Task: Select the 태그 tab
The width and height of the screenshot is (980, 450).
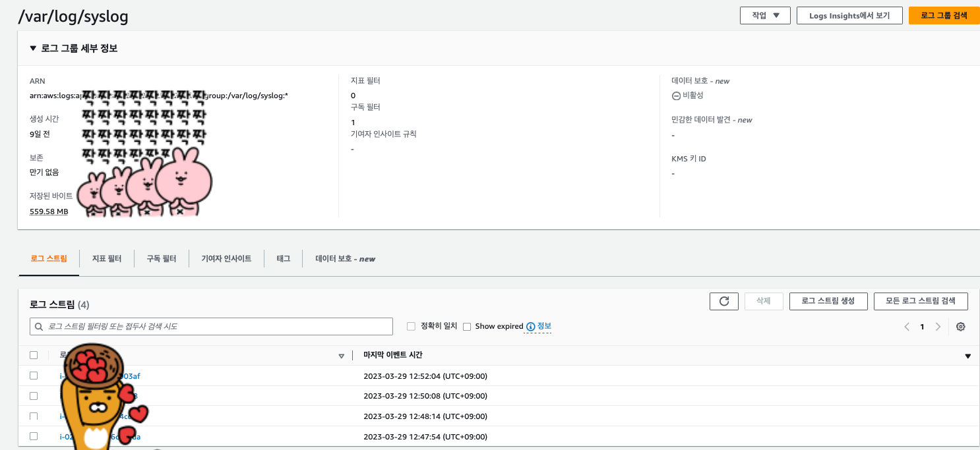Action: point(283,259)
